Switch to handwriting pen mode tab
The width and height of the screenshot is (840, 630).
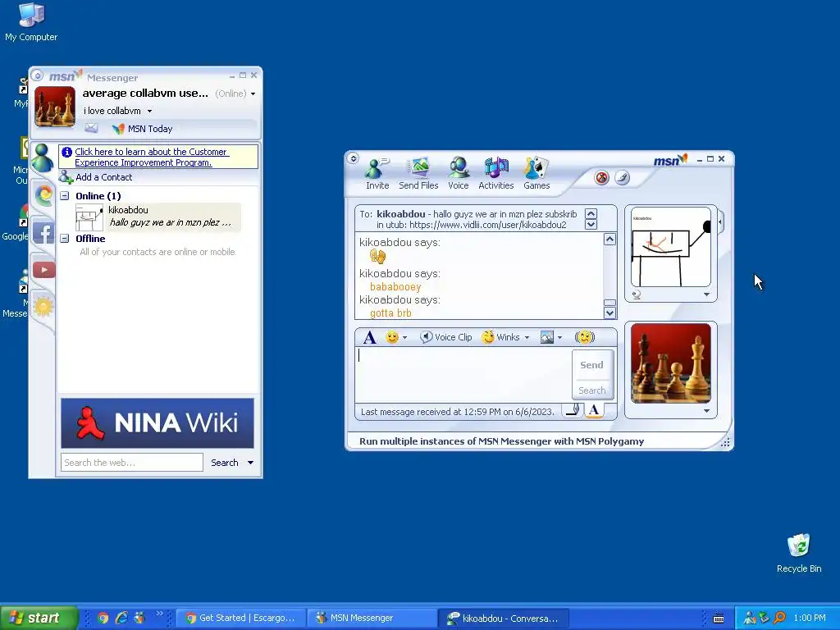coord(573,410)
